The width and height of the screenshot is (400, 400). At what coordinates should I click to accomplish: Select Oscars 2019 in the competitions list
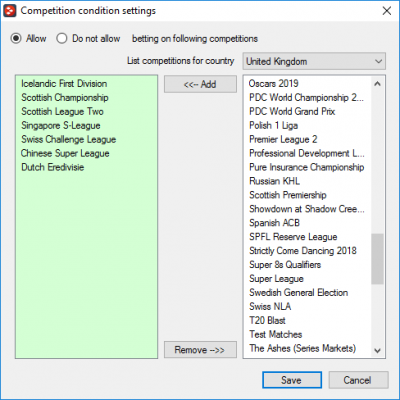point(273,84)
